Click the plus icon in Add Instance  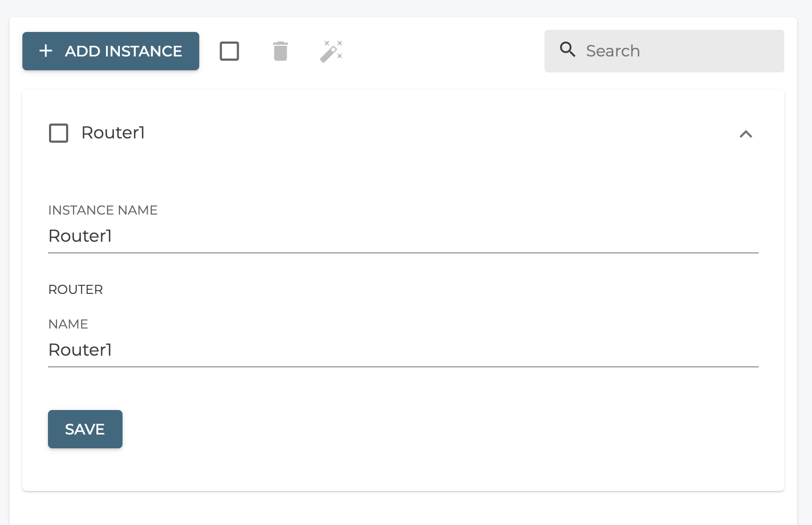[x=46, y=51]
